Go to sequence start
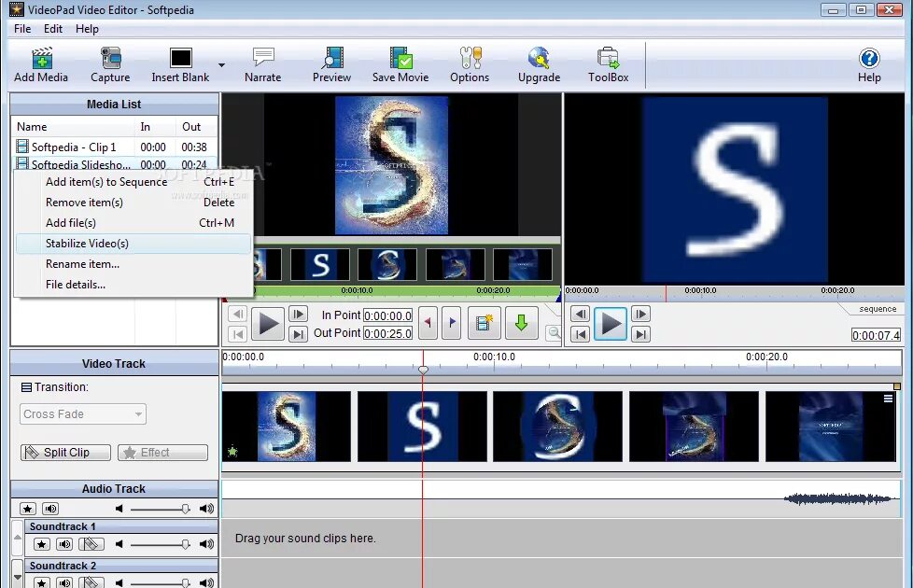Screen dimensions: 913x588 point(580,334)
